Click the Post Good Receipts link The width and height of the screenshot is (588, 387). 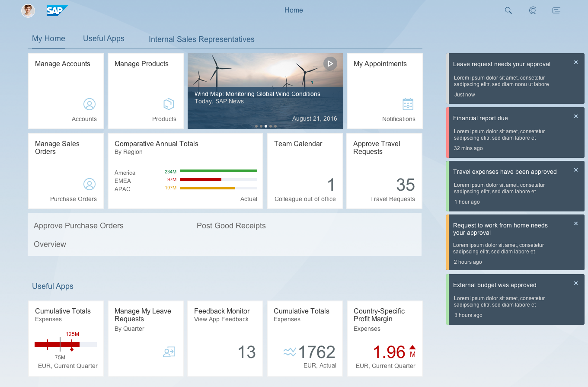231,226
